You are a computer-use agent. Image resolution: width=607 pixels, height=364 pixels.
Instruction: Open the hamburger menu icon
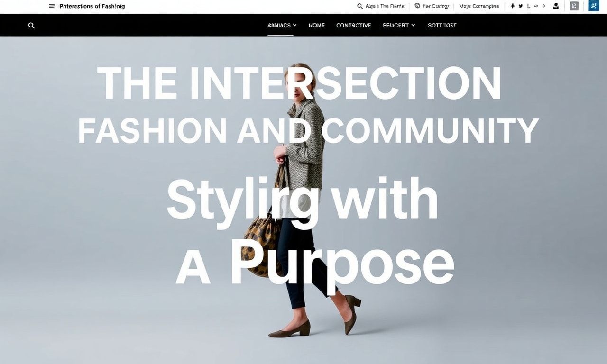(52, 6)
